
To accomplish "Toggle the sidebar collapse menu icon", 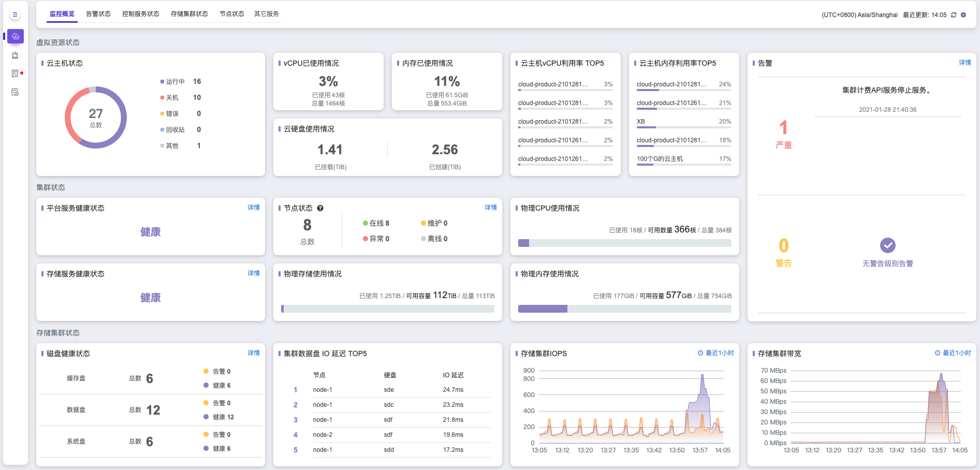I will 15,14.
